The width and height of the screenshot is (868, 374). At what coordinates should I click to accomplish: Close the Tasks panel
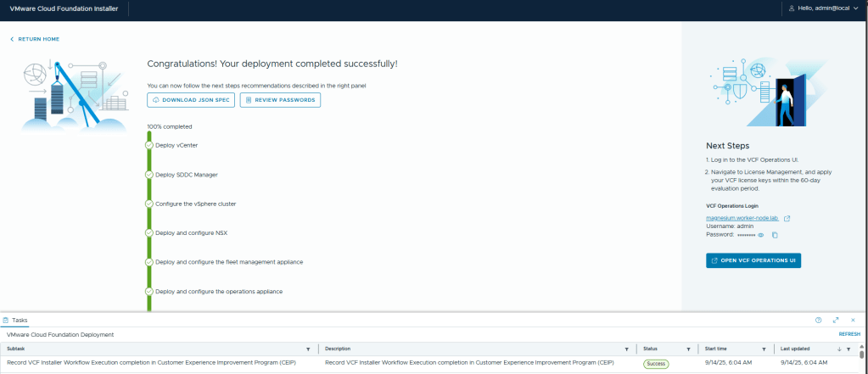click(853, 321)
